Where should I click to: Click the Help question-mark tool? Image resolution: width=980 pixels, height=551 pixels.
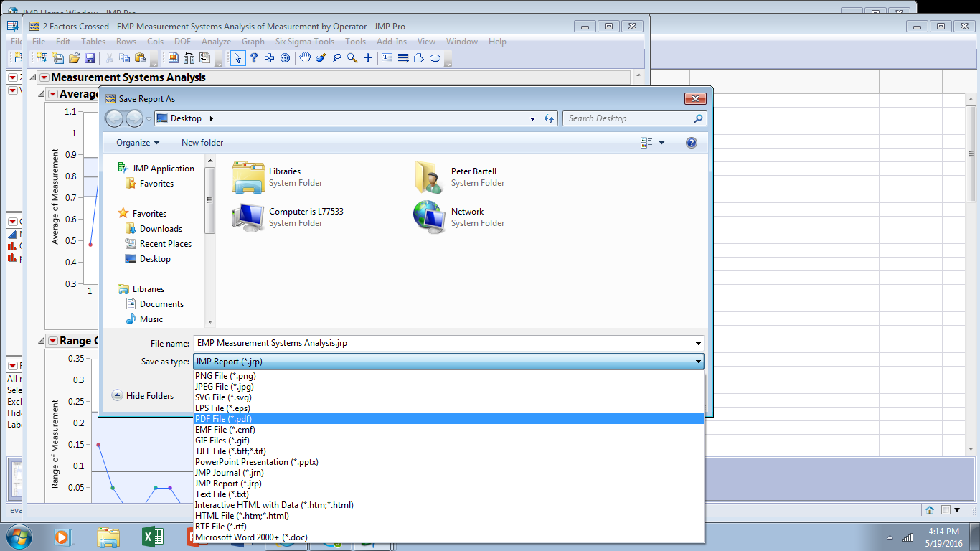[254, 58]
